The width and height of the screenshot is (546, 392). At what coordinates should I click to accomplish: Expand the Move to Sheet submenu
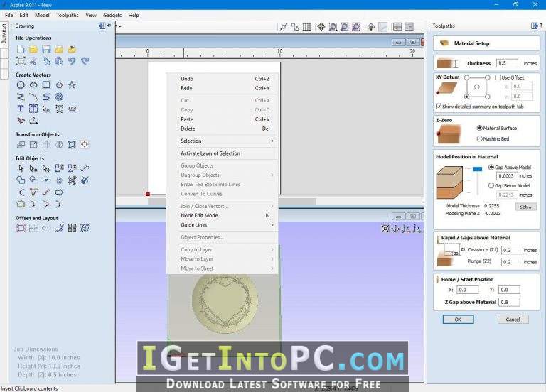(222, 268)
